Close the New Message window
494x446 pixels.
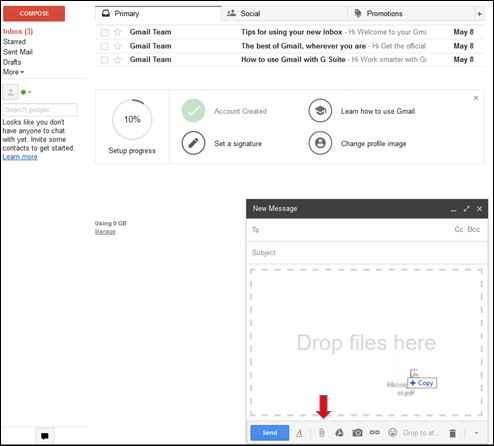pyautogui.click(x=479, y=209)
